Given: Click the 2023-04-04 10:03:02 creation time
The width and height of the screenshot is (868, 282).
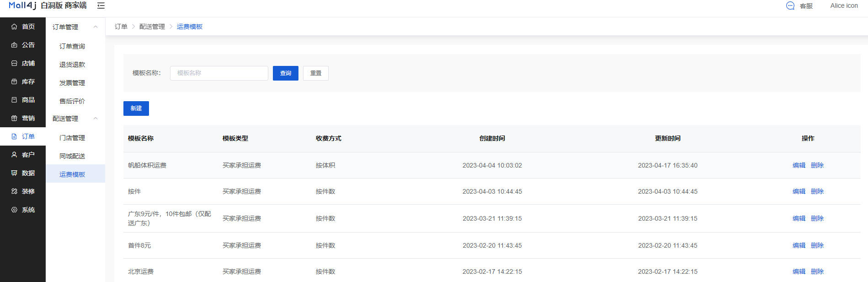Looking at the screenshot, I should coord(492,165).
